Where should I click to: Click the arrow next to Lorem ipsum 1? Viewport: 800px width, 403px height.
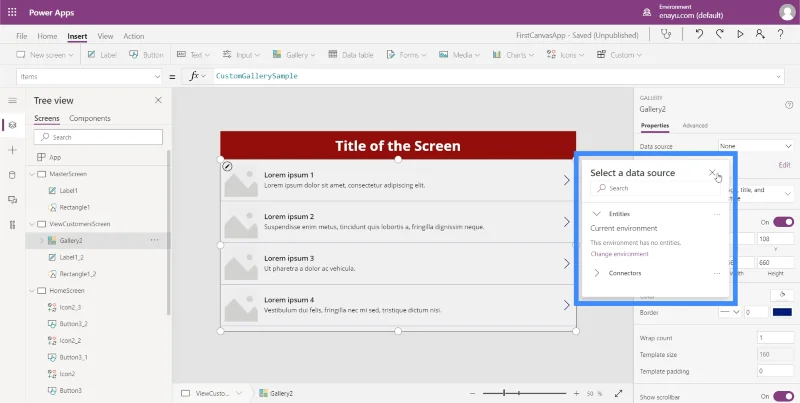click(x=566, y=180)
